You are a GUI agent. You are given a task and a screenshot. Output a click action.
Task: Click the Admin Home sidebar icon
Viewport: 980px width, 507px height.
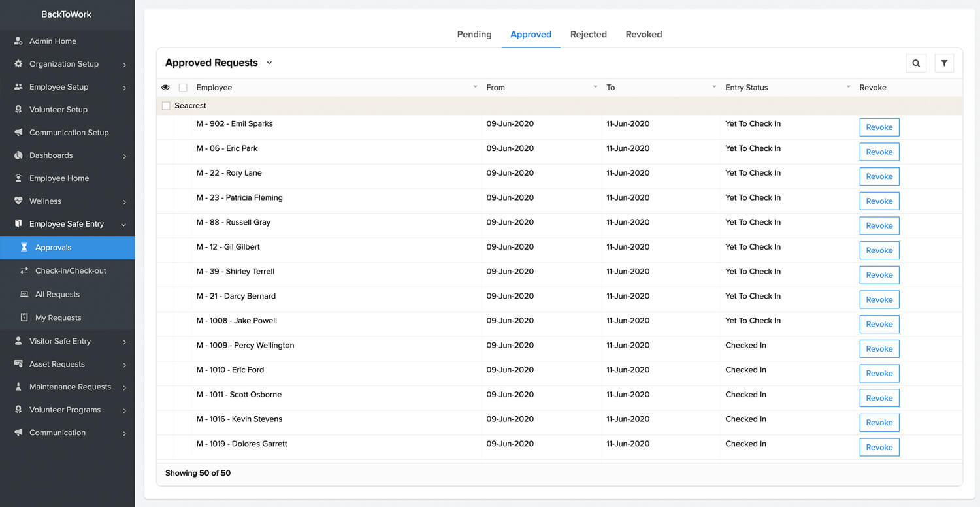point(18,41)
